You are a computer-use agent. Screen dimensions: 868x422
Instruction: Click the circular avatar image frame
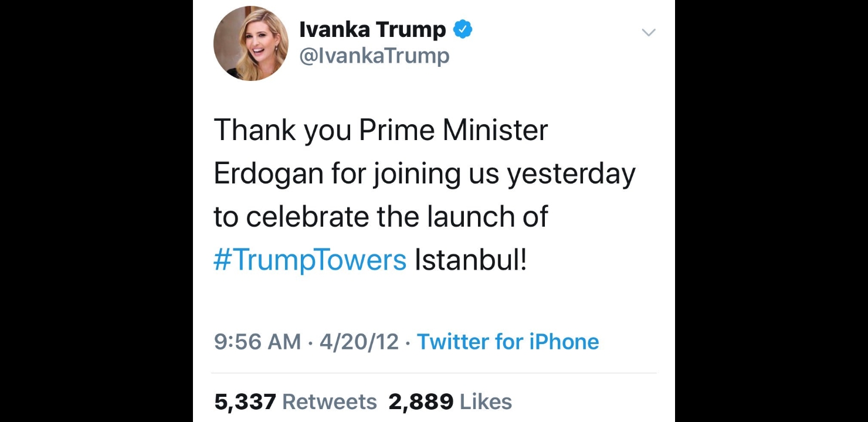[251, 43]
